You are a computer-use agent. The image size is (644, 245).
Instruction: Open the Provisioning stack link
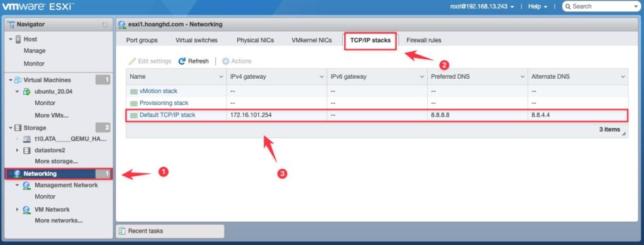(x=164, y=103)
